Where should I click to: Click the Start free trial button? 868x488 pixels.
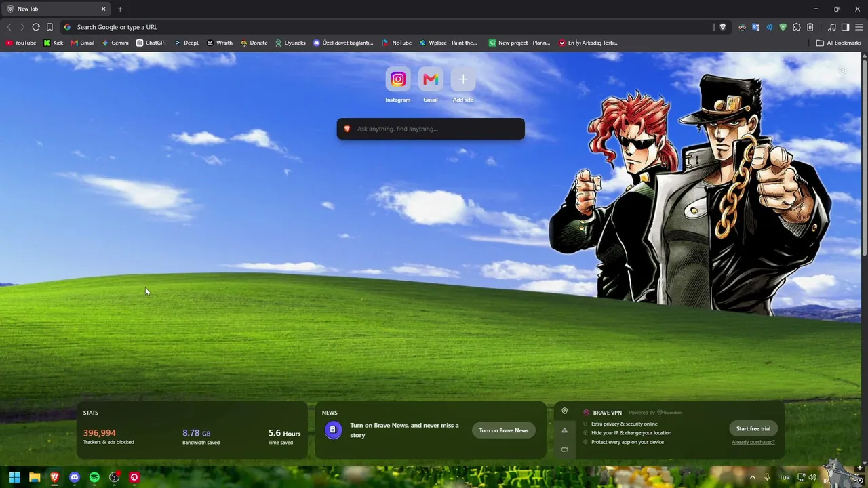click(753, 428)
